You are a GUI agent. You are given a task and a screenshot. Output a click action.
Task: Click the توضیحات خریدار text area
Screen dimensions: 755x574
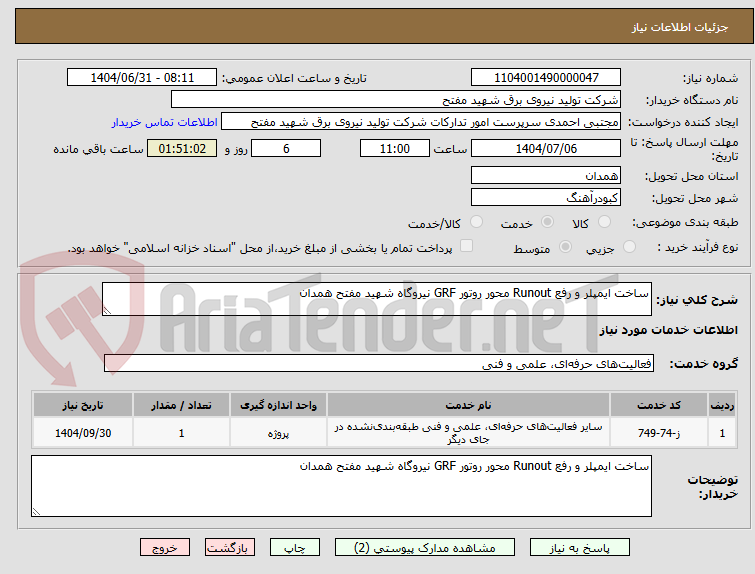(341, 486)
